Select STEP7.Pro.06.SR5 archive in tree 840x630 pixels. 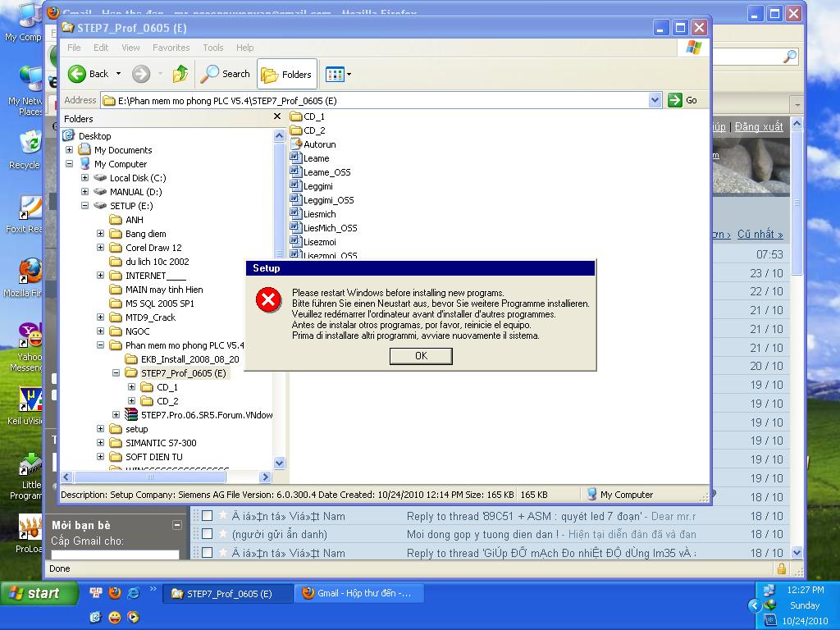(206, 414)
